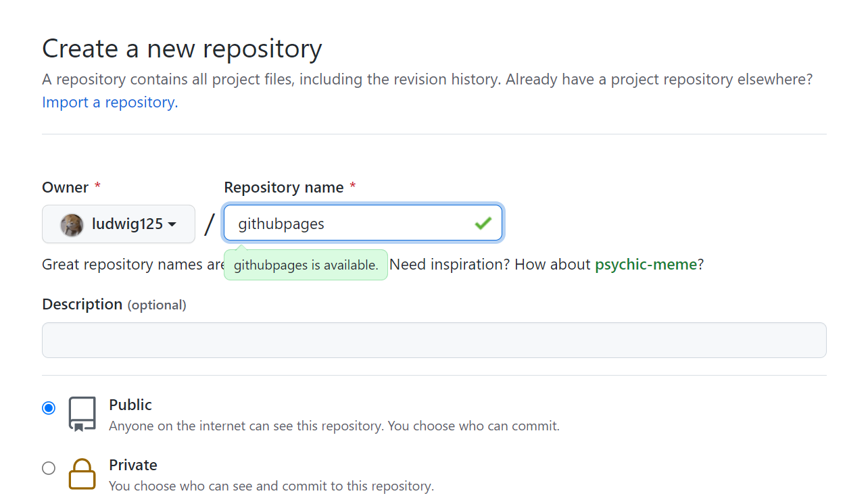The image size is (845, 504).
Task: Open the Owner dropdown showing ludwig125
Action: (x=118, y=224)
